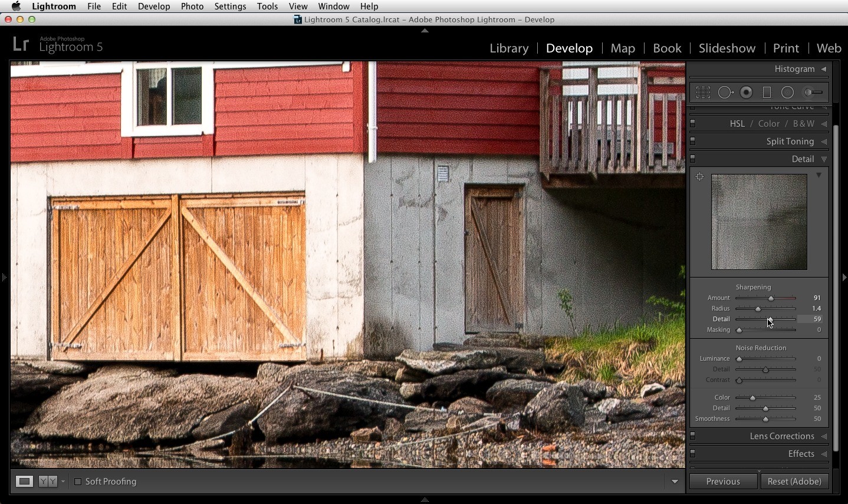Switch to the Library module

pos(509,48)
